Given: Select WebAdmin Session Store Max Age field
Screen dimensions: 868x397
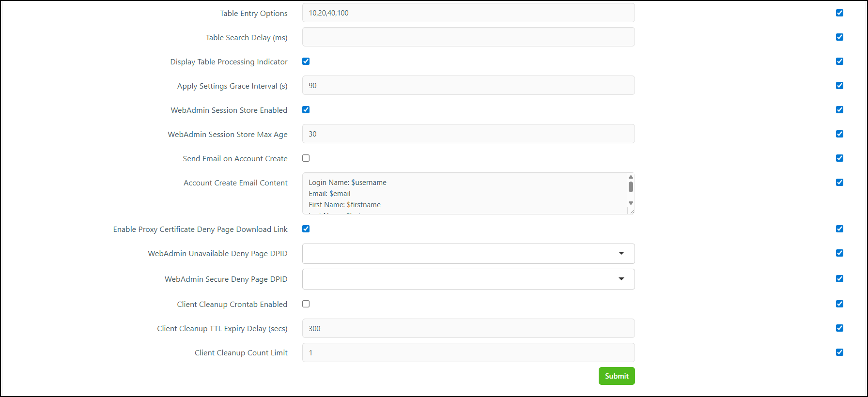Looking at the screenshot, I should point(468,134).
